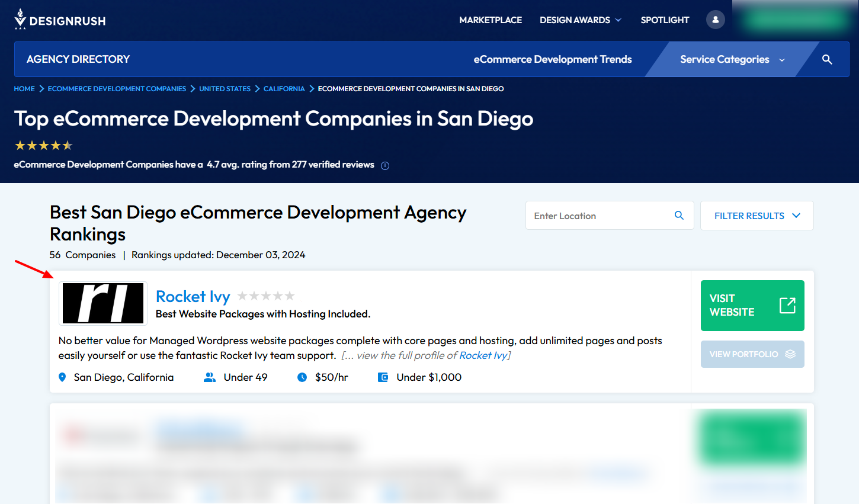The height and width of the screenshot is (504, 859).
Task: Click the '$50/hr' rate text
Action: 332,377
